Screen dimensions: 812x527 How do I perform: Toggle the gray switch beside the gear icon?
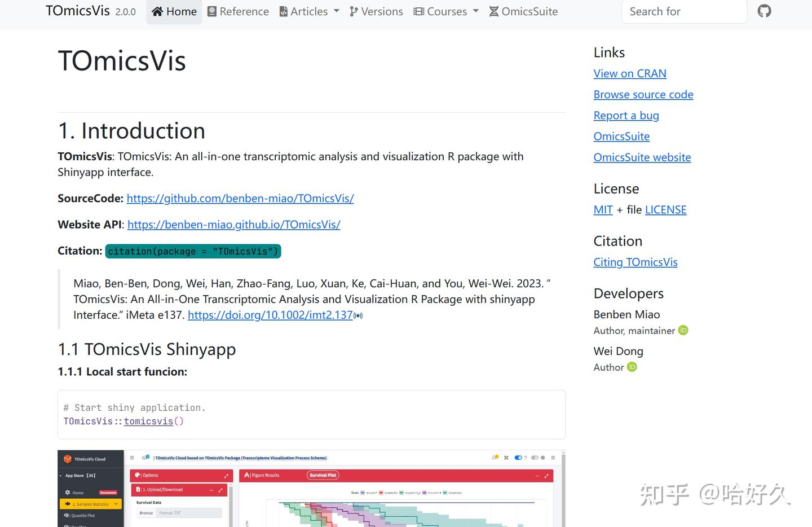534,458
